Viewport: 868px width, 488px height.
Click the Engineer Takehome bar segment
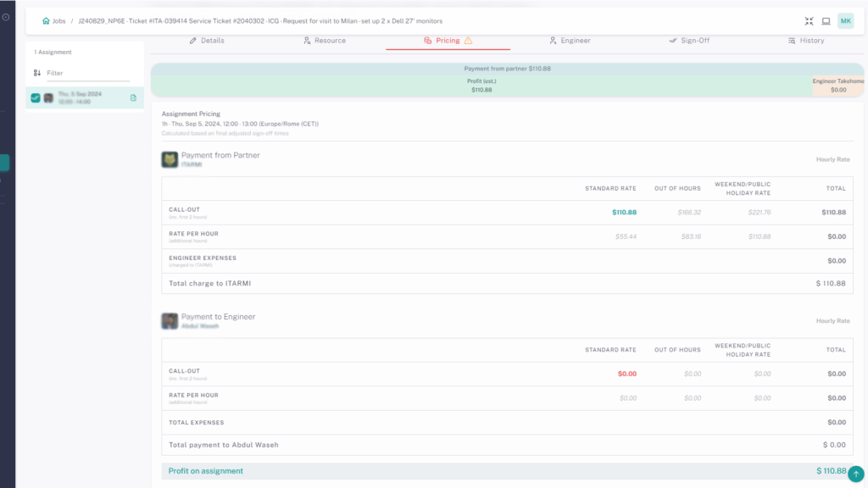click(x=838, y=86)
